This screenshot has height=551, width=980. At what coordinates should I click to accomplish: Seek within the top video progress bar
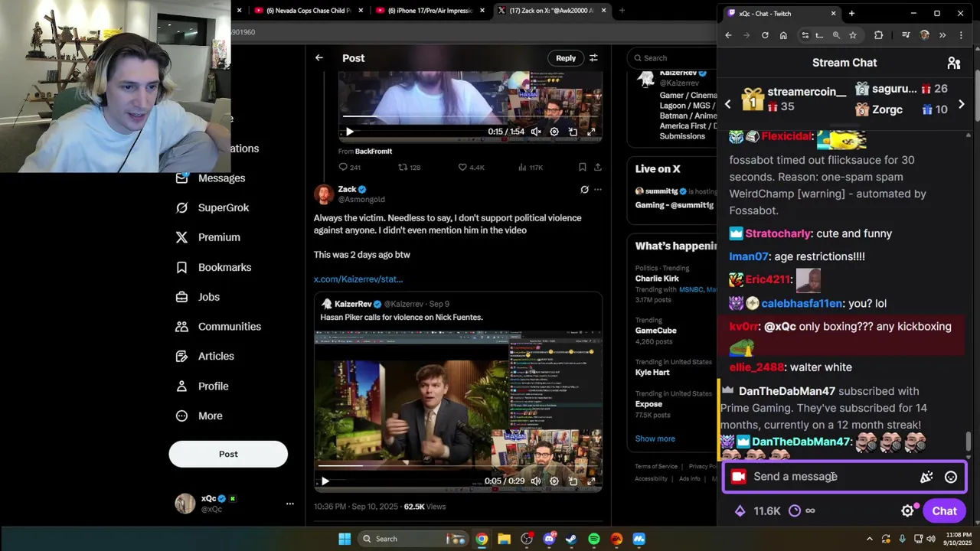coord(469,117)
